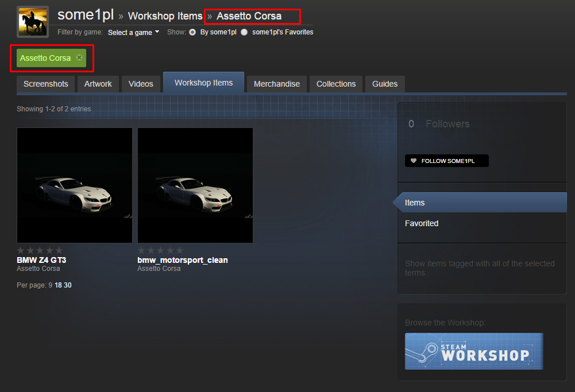Image resolution: width=575 pixels, height=392 pixels.
Task: Open the Workshop Items tab
Action: click(203, 83)
